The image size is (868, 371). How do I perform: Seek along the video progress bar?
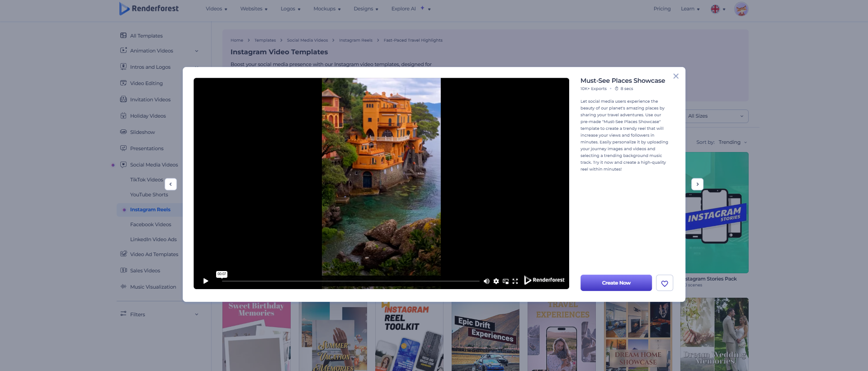tap(350, 281)
